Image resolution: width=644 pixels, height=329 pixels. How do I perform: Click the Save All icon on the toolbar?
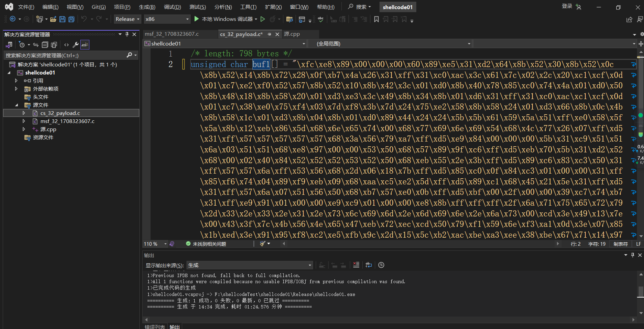[x=71, y=19]
